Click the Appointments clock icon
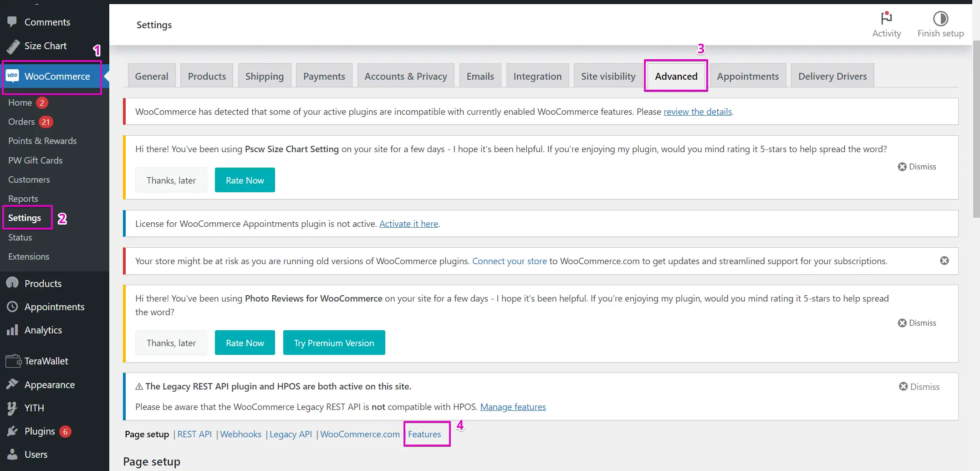 tap(12, 307)
